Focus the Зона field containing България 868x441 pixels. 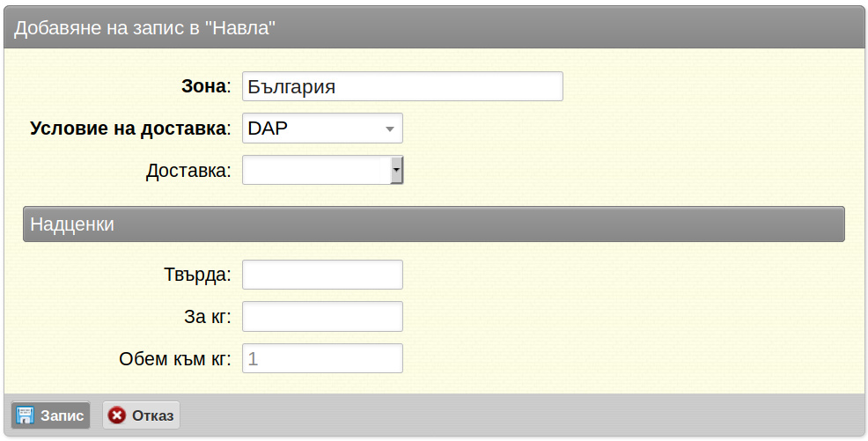pos(402,86)
